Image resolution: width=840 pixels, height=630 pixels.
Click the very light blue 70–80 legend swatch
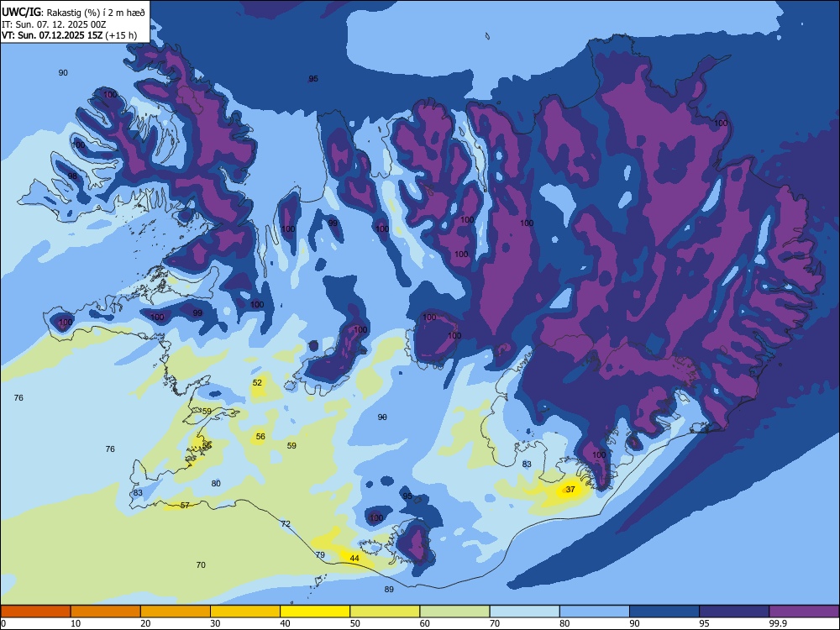coord(524,612)
